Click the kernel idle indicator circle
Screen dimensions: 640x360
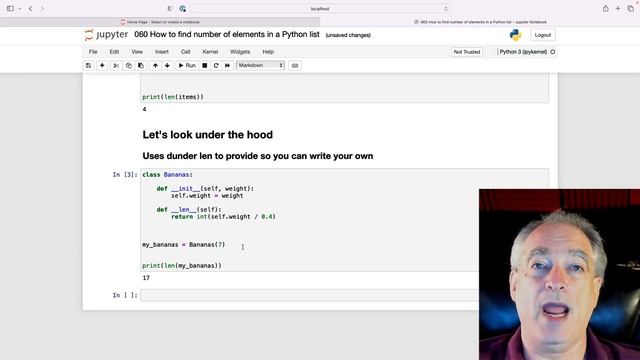[x=553, y=52]
